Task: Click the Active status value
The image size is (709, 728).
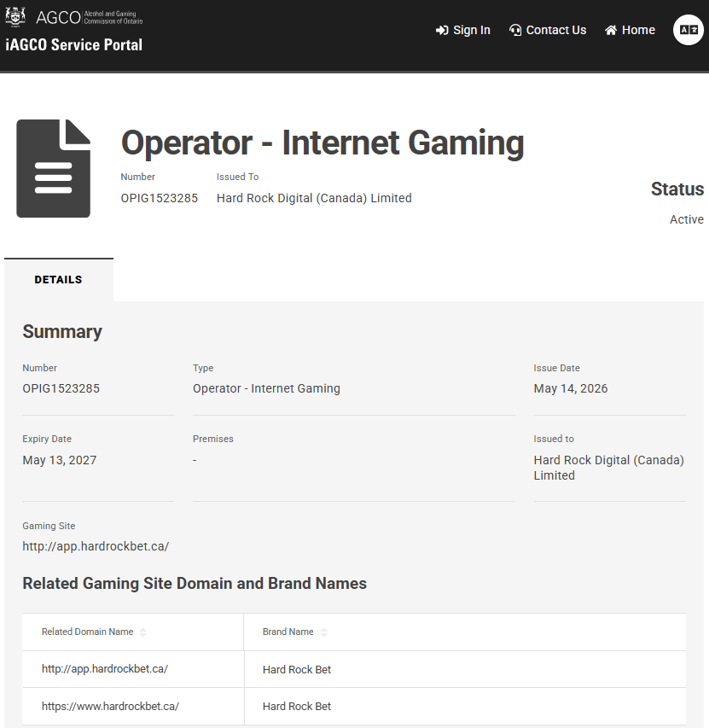Action: [687, 219]
